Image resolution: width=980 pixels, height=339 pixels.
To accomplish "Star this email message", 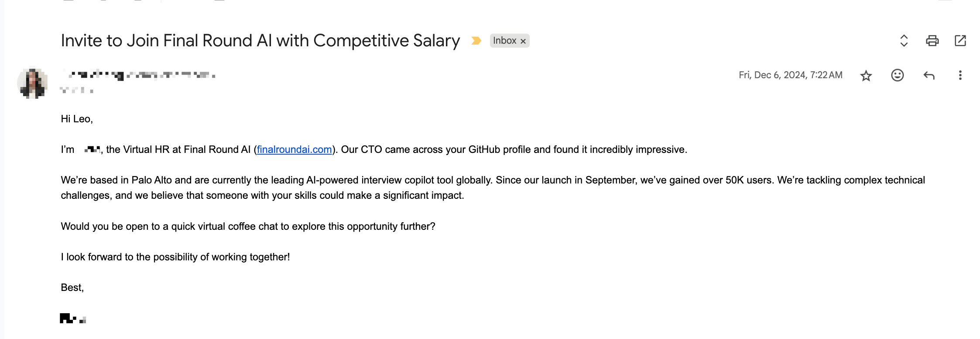I will point(866,76).
